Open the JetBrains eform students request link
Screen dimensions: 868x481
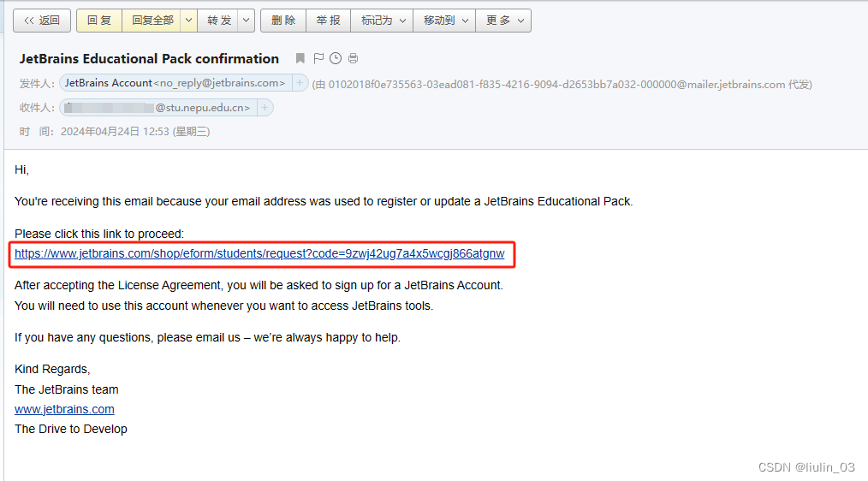pos(259,253)
